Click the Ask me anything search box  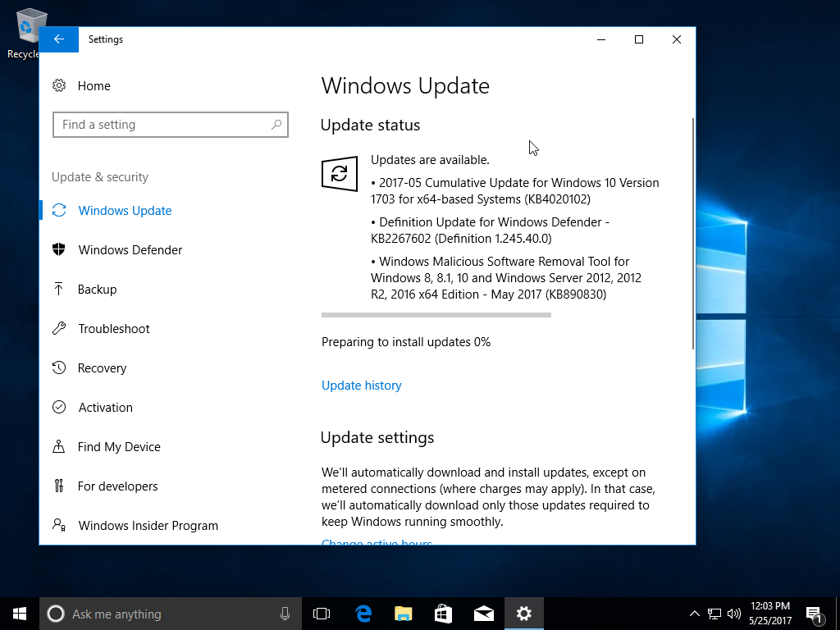click(171, 614)
